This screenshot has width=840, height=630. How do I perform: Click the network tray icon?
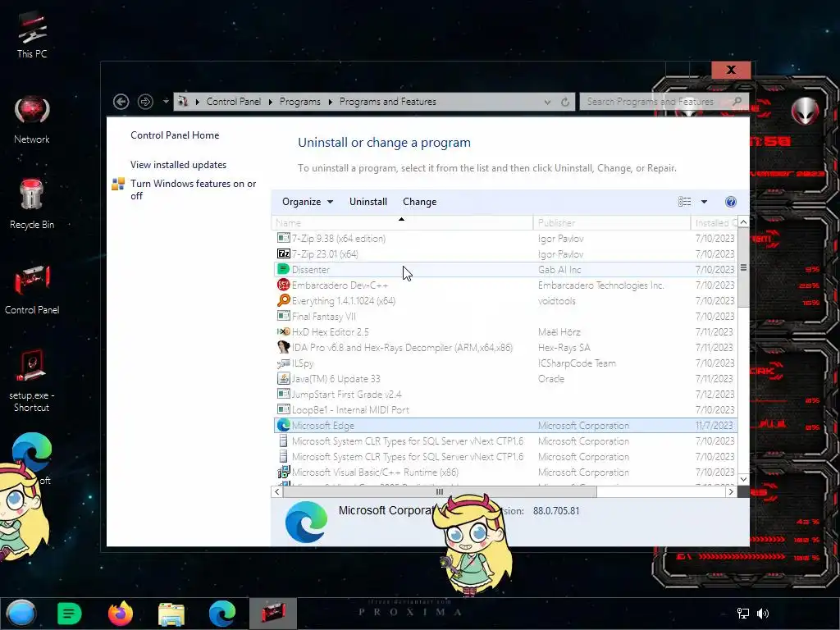[x=742, y=614]
